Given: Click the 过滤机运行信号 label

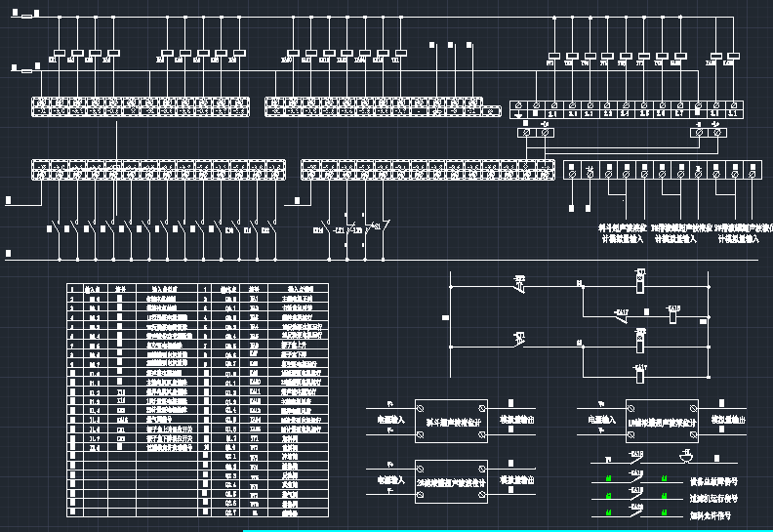Looking at the screenshot, I should tap(713, 499).
